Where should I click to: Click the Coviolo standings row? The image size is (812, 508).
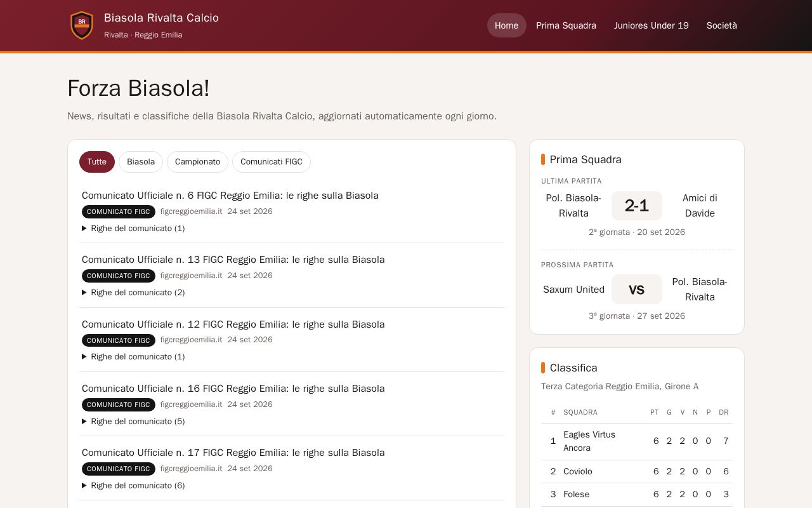coord(637,471)
